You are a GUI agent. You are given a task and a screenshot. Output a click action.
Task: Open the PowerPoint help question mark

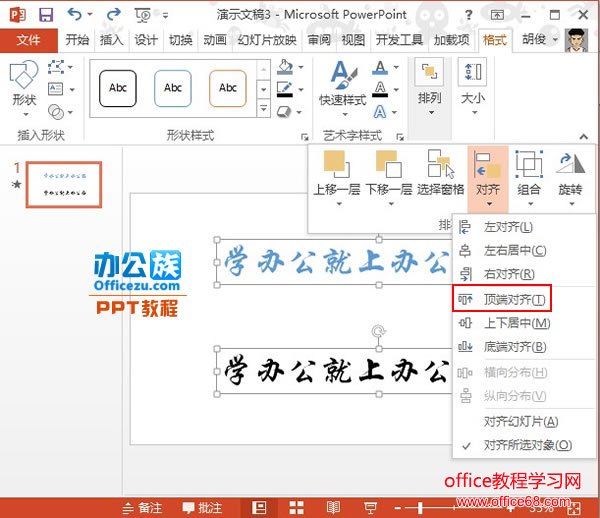point(468,15)
